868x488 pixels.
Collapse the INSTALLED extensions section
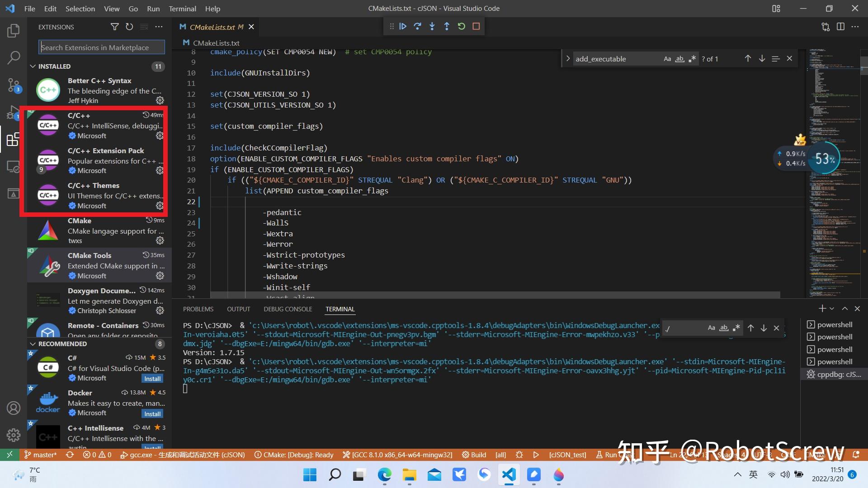click(x=33, y=66)
